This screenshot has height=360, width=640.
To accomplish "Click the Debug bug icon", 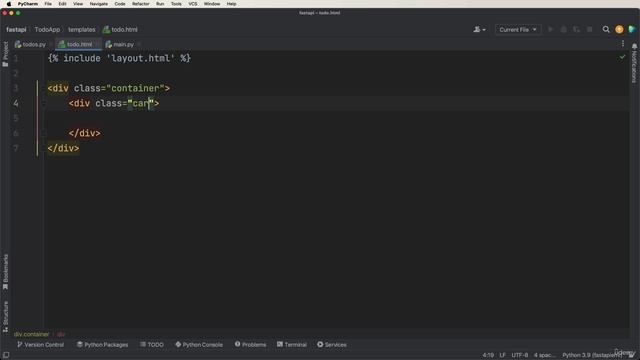I will pyautogui.click(x=564, y=29).
